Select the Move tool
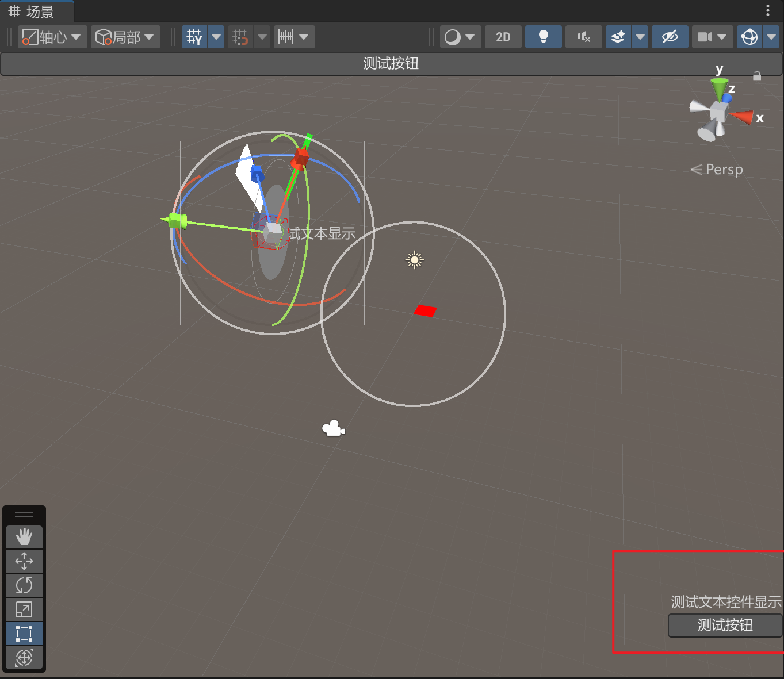This screenshot has width=784, height=679. [24, 561]
